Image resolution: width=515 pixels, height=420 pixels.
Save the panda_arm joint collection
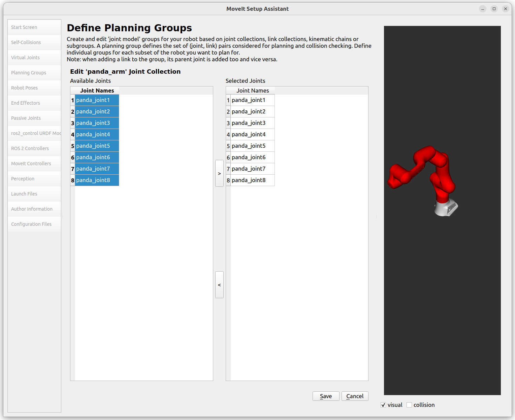pyautogui.click(x=326, y=396)
